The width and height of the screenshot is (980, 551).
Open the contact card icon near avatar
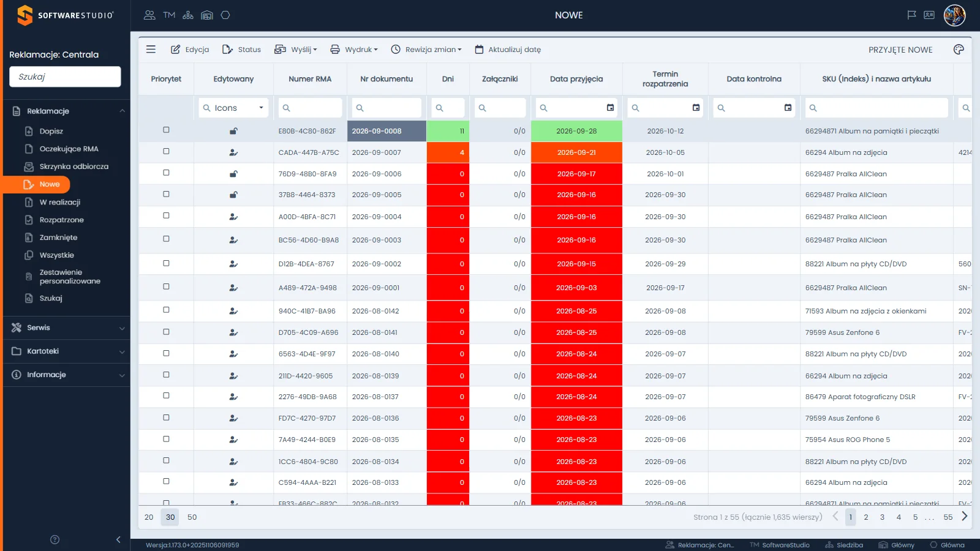[x=929, y=15]
